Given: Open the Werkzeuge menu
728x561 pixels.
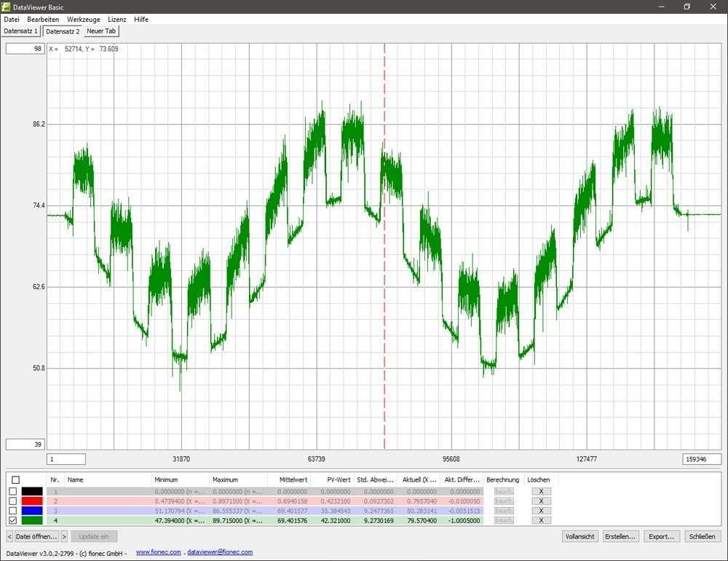Looking at the screenshot, I should click(x=83, y=19).
